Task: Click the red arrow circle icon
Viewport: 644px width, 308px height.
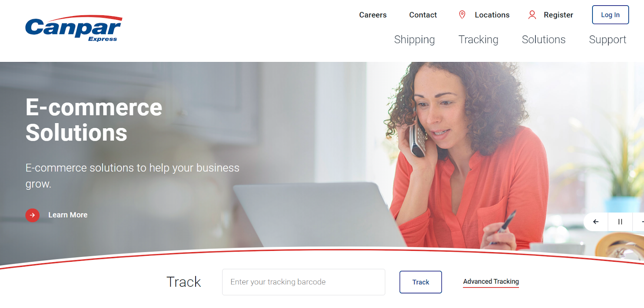Action: 32,215
